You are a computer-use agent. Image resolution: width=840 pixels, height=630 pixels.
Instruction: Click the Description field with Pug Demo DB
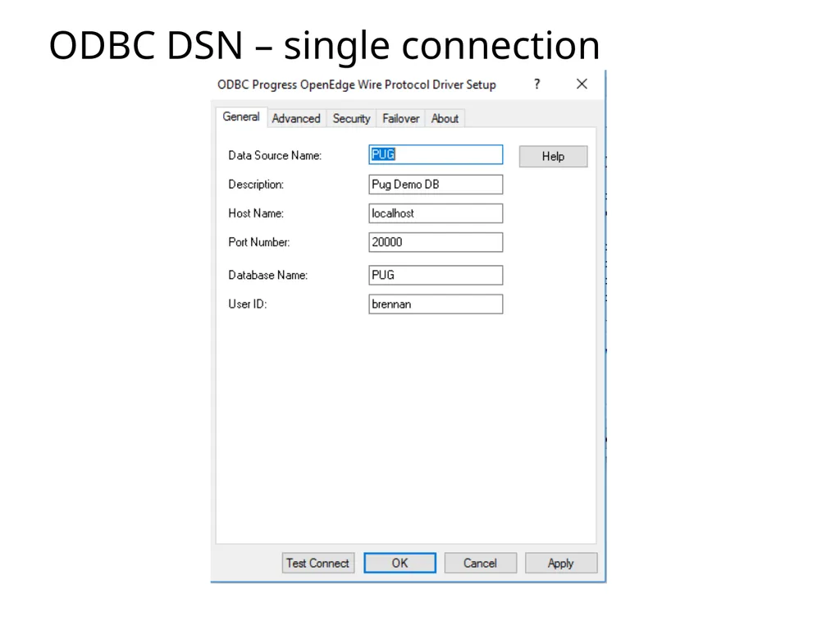pyautogui.click(x=436, y=185)
